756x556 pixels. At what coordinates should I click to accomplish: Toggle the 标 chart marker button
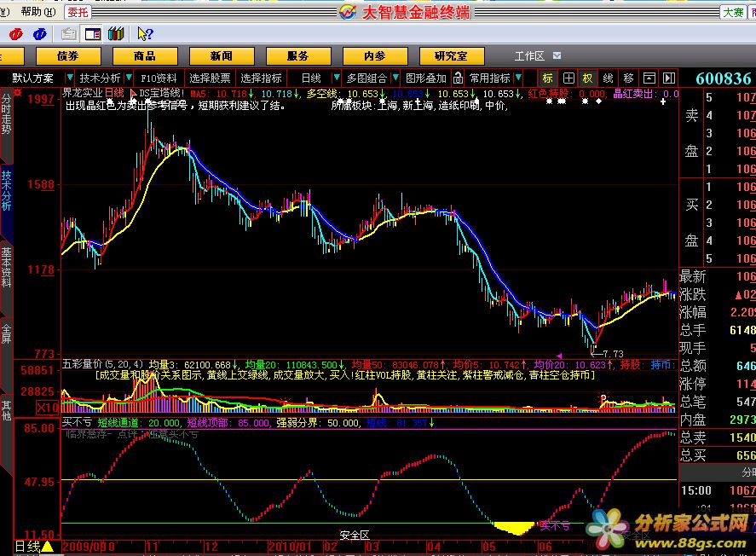coord(548,78)
